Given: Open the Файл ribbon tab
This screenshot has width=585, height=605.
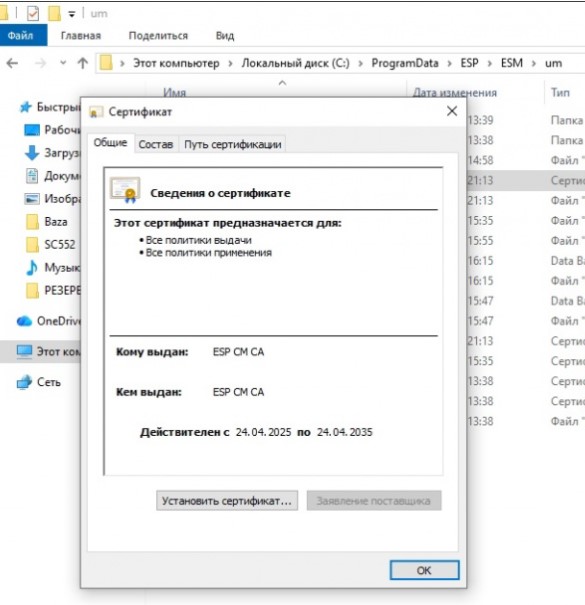Looking at the screenshot, I should (x=21, y=35).
